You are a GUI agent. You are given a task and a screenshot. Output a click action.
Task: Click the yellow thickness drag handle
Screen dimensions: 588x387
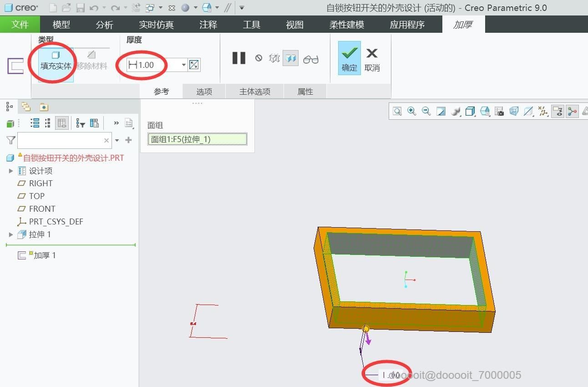click(365, 328)
